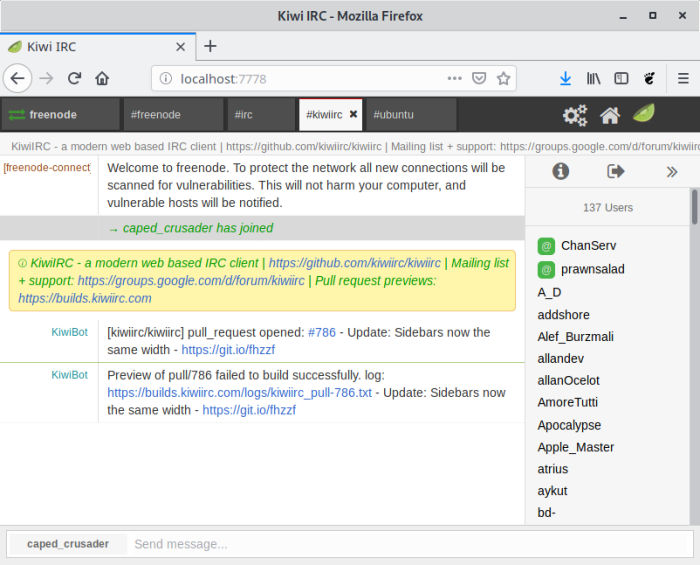The image size is (700, 565).
Task: Open github.com/kiwiirc/kiwiirc topic link
Action: click(354, 263)
